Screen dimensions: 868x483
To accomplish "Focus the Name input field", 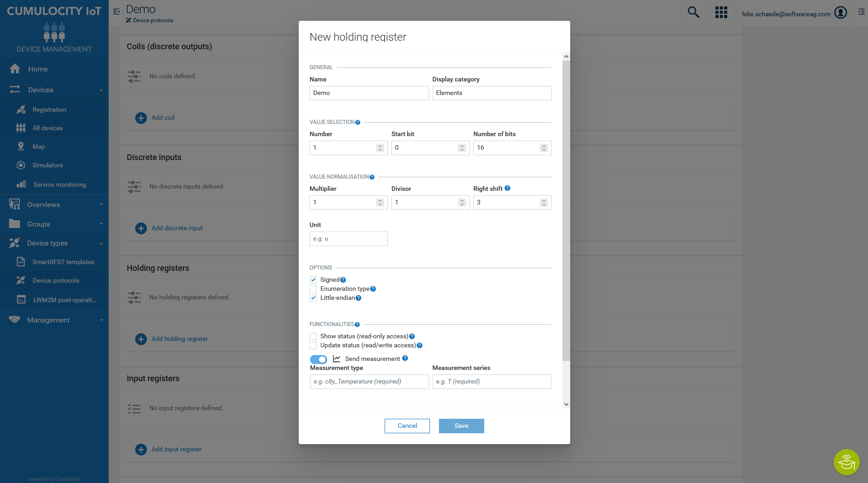I will click(369, 93).
